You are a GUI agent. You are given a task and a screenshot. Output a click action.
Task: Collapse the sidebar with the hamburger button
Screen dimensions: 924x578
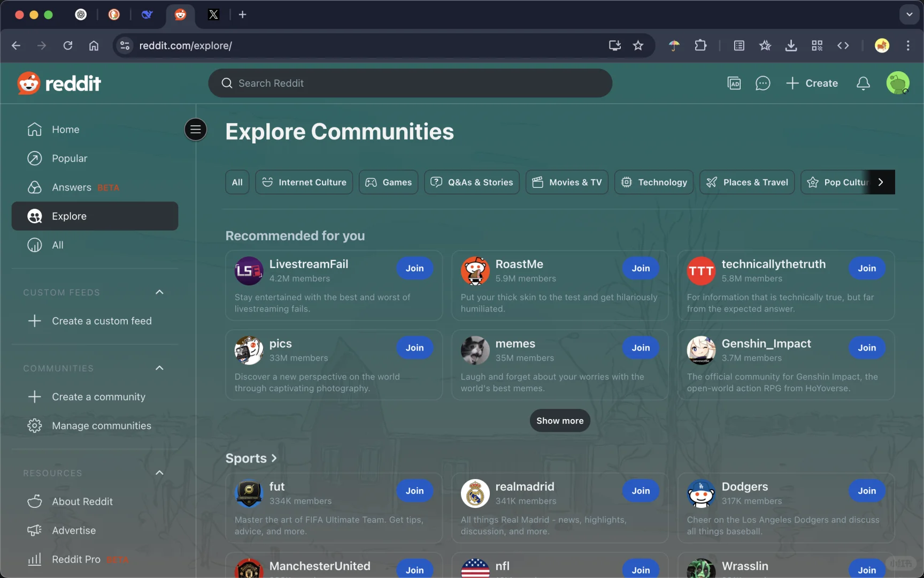point(196,130)
